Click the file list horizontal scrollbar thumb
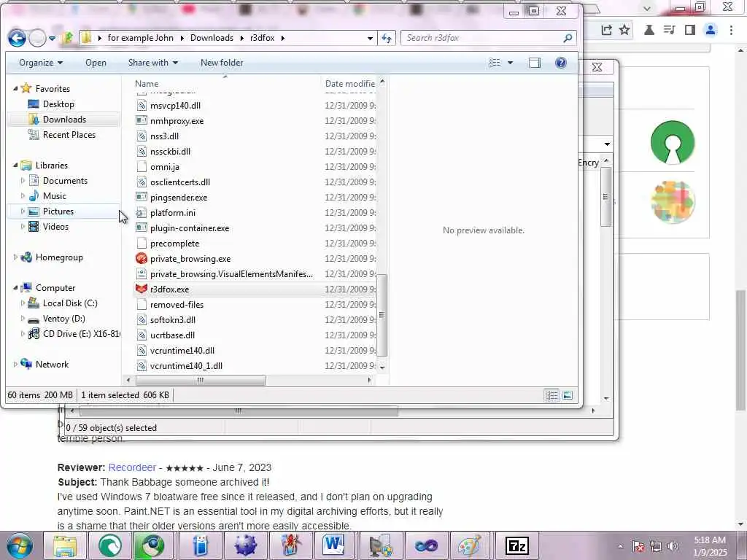The height and width of the screenshot is (560, 747). (200, 380)
